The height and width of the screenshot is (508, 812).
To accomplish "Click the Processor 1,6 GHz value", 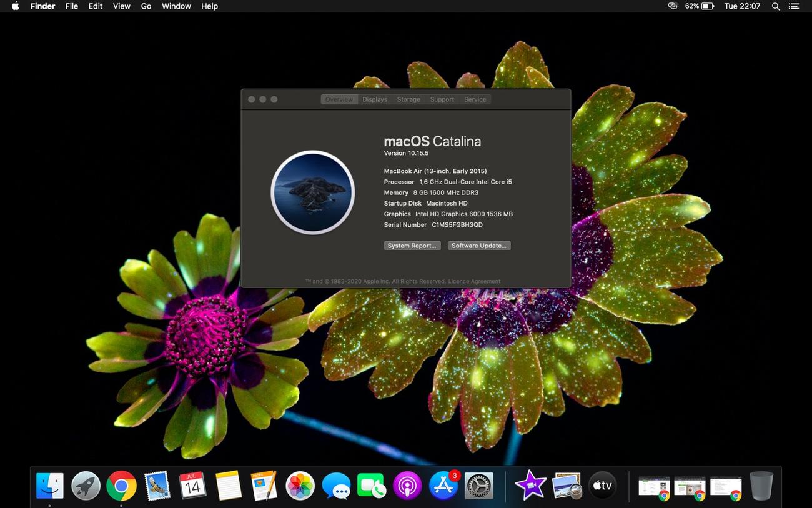I will [x=465, y=182].
